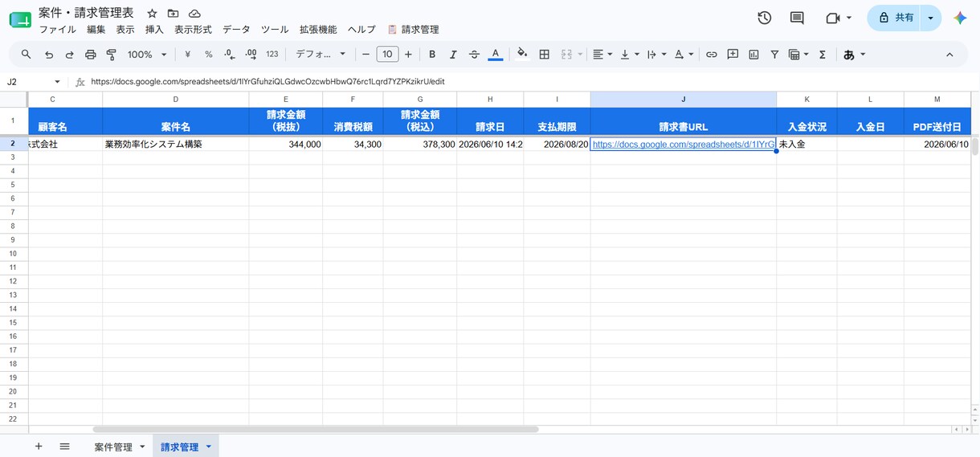Add a new sheet with plus button
The width and height of the screenshot is (980, 457).
pyautogui.click(x=39, y=447)
